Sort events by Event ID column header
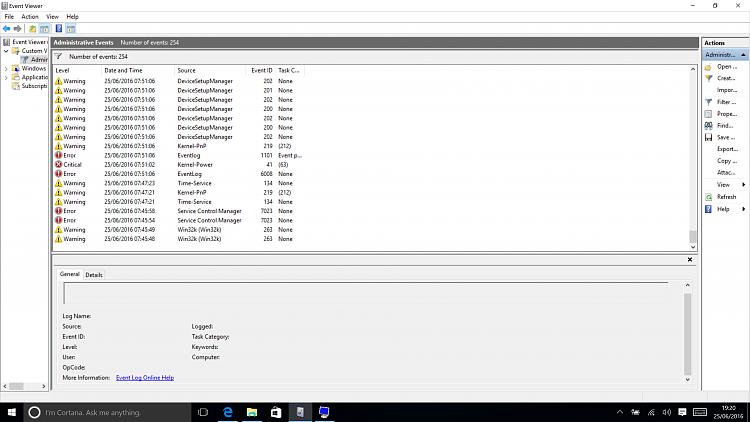750x422 pixels. [x=261, y=70]
